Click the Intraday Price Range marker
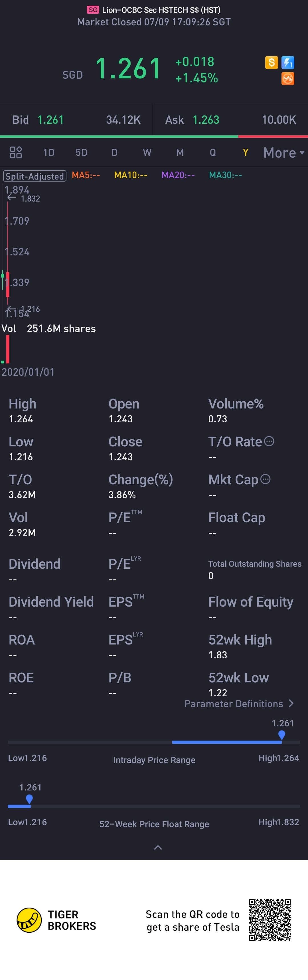308x980 pixels. 282,735
